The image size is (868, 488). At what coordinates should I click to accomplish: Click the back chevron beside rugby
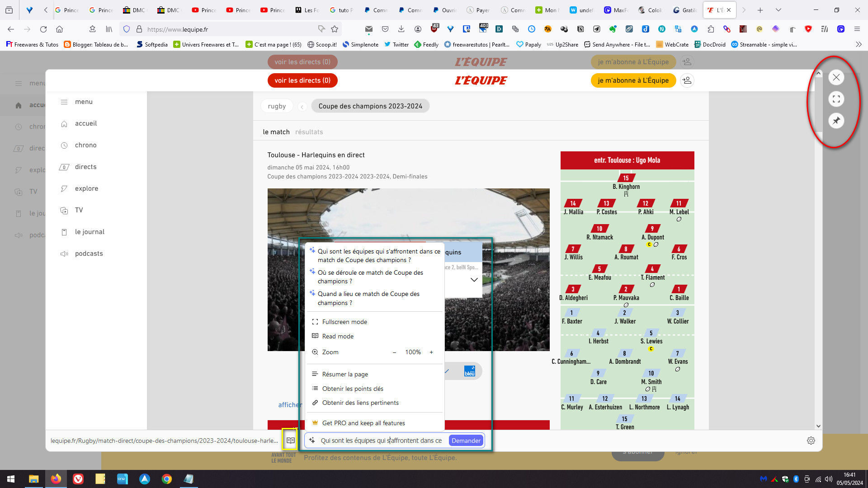coord(302,107)
